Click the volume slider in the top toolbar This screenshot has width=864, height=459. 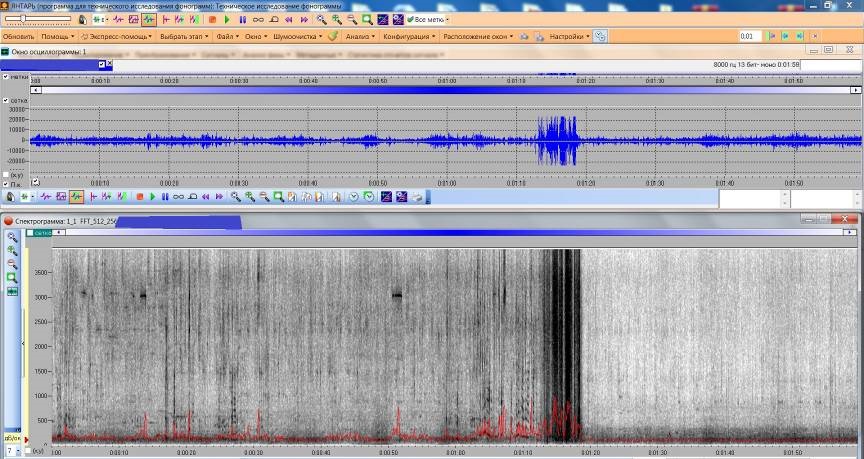tap(38, 19)
